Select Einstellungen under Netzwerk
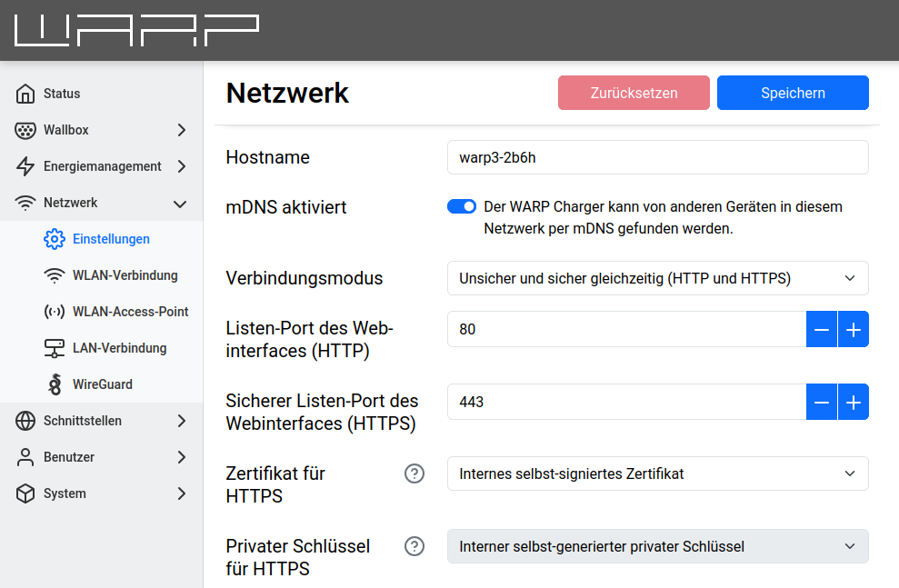 point(111,239)
